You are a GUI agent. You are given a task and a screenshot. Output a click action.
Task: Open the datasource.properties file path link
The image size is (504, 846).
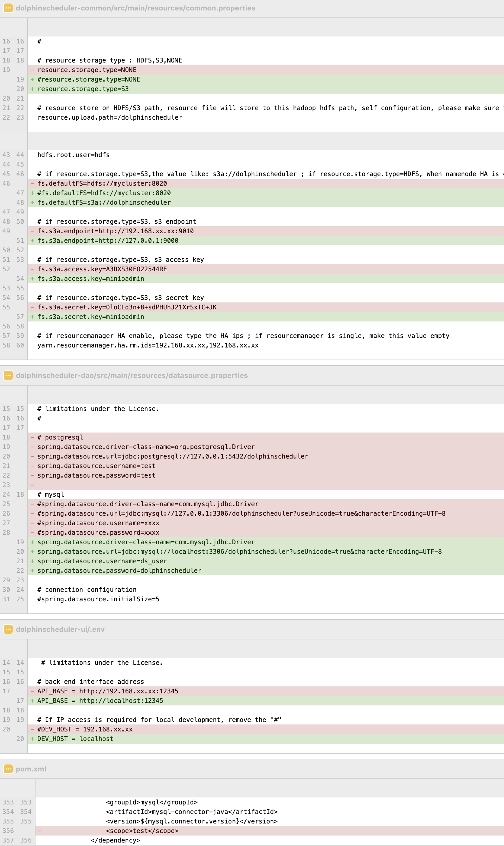(x=132, y=375)
